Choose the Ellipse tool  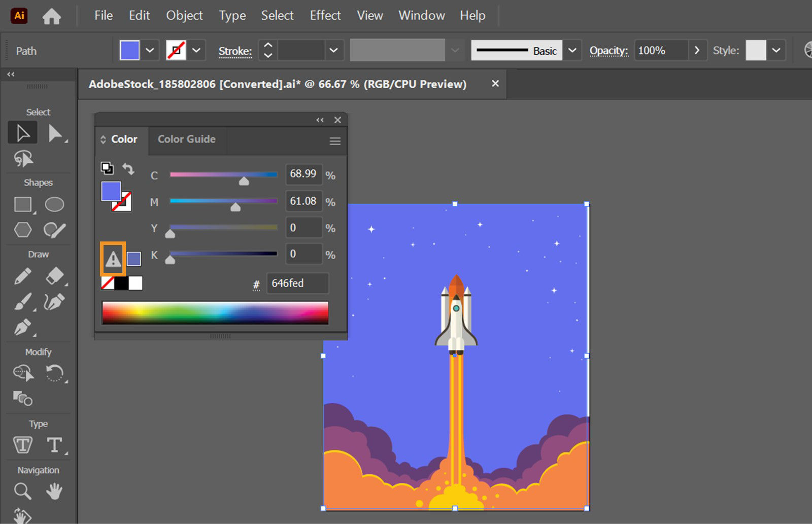point(54,204)
